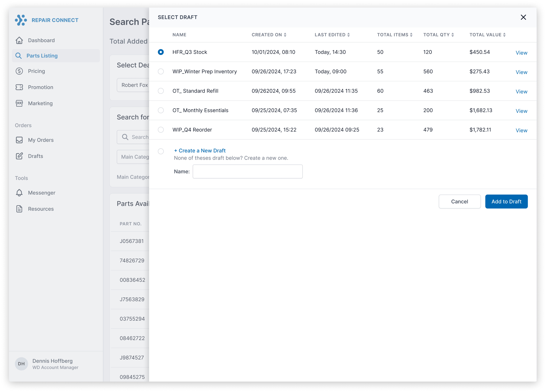Click the Pricing dollar icon
546x392 pixels.
tap(19, 71)
